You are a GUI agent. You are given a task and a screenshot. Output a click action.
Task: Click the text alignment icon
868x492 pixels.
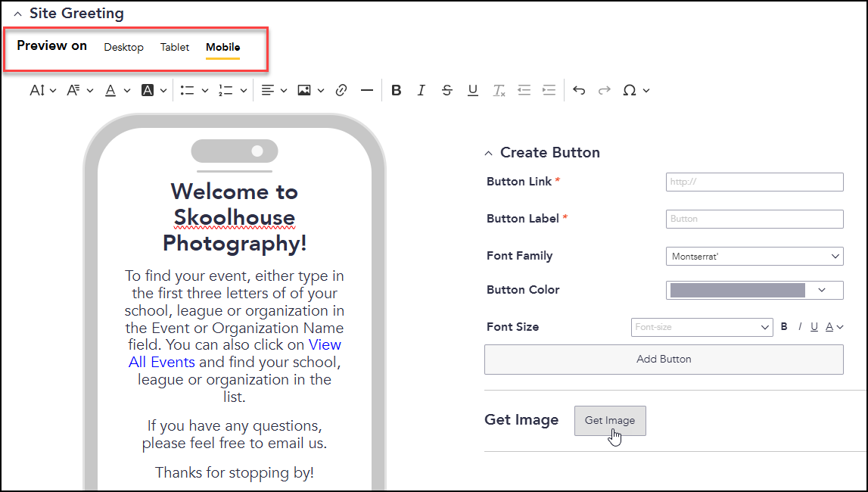pos(268,90)
